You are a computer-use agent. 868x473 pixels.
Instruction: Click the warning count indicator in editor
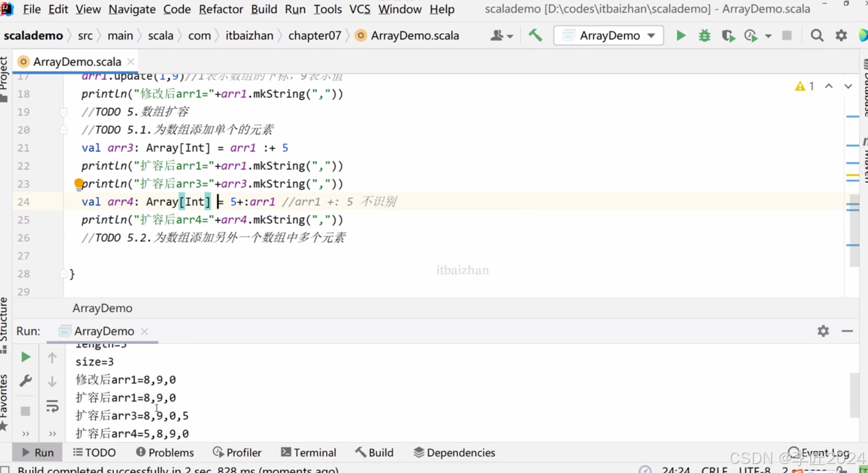[804, 86]
